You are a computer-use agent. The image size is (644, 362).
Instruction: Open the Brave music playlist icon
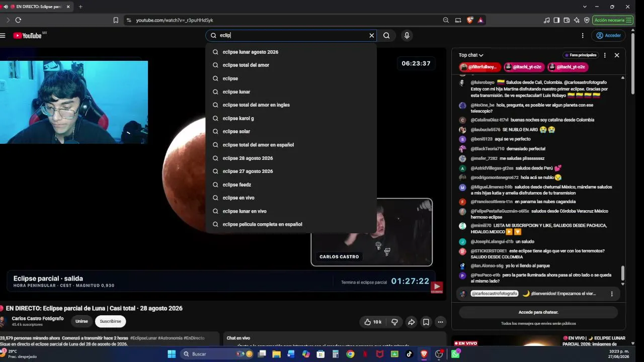547,20
